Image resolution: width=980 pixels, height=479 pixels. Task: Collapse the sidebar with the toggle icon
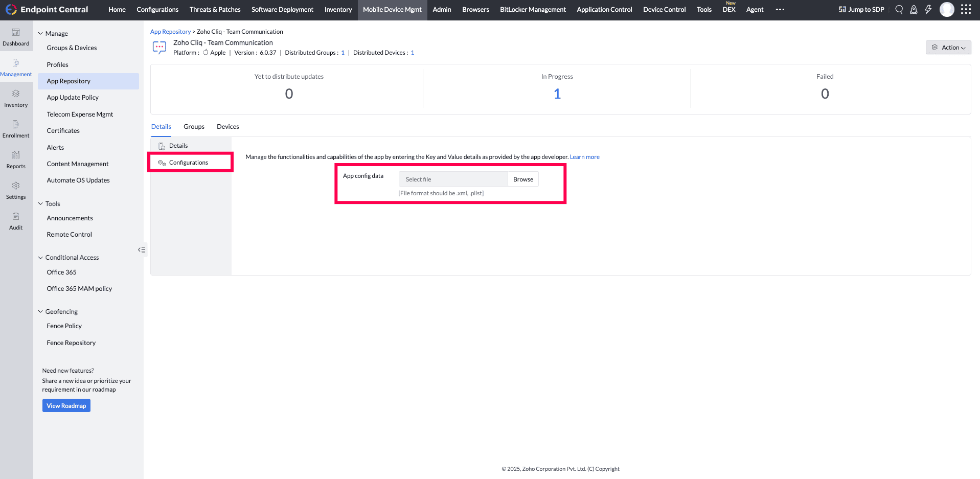pos(142,250)
